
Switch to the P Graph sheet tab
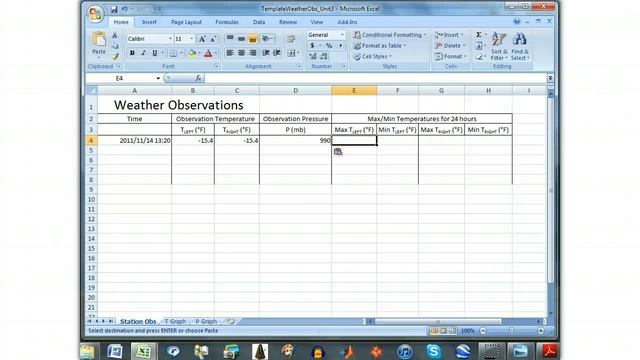pyautogui.click(x=206, y=322)
